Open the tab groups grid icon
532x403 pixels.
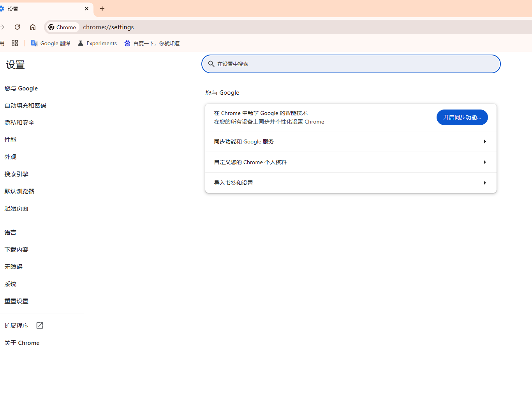click(x=15, y=43)
